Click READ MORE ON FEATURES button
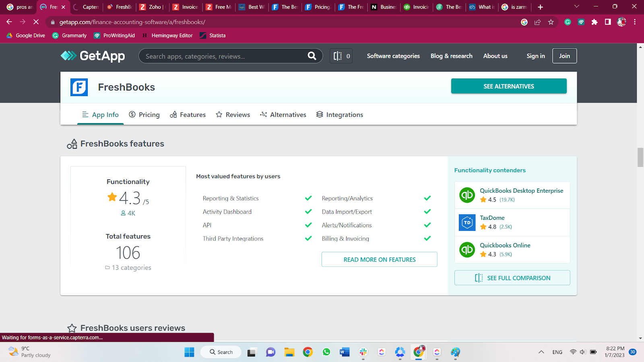This screenshot has width=644, height=362. pyautogui.click(x=380, y=259)
